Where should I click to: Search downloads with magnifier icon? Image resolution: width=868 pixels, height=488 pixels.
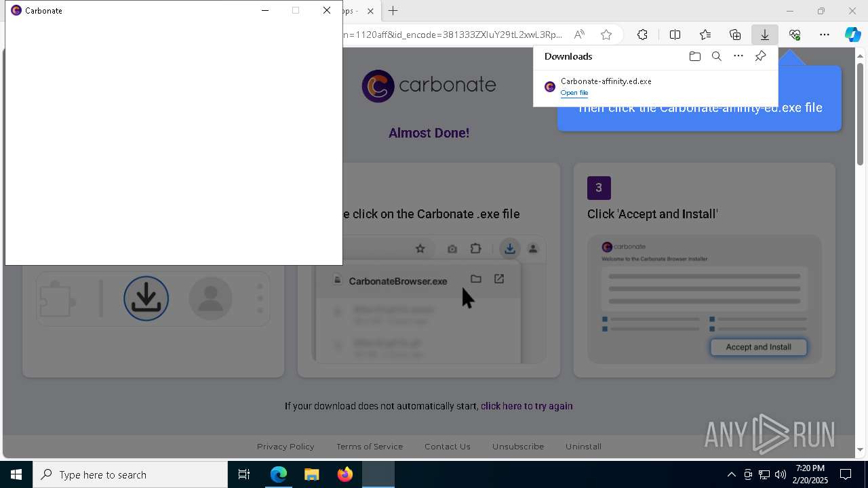(x=716, y=56)
